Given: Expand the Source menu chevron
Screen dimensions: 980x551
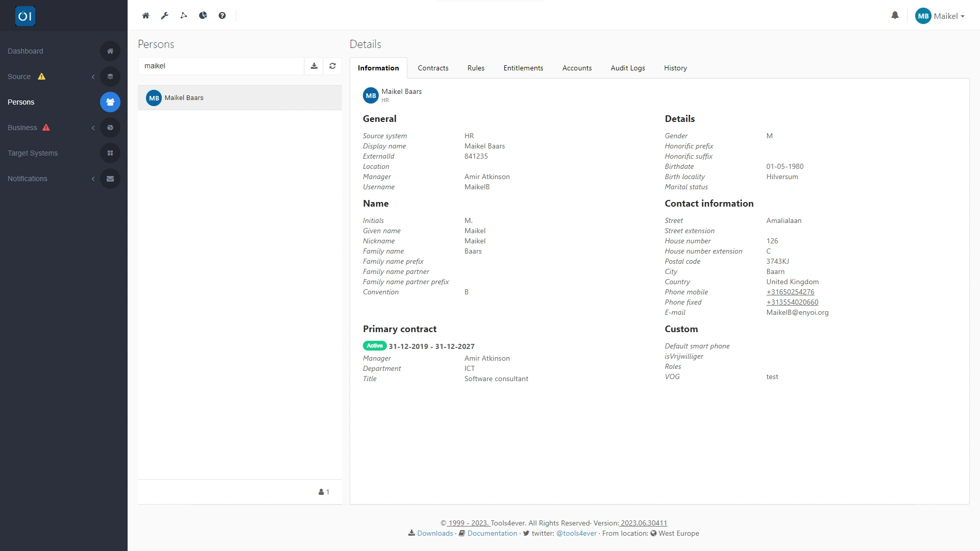Looking at the screenshot, I should (93, 77).
